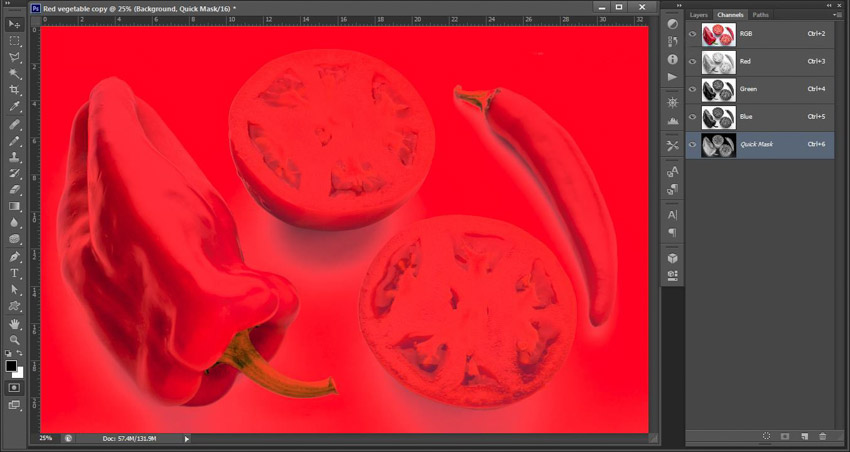
Task: Load channel as selection icon
Action: tap(766, 437)
